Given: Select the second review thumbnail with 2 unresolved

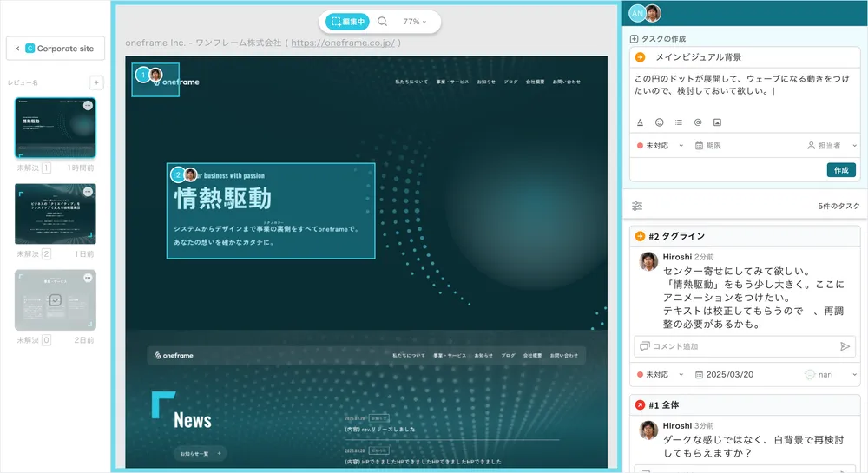Looking at the screenshot, I should pos(56,214).
